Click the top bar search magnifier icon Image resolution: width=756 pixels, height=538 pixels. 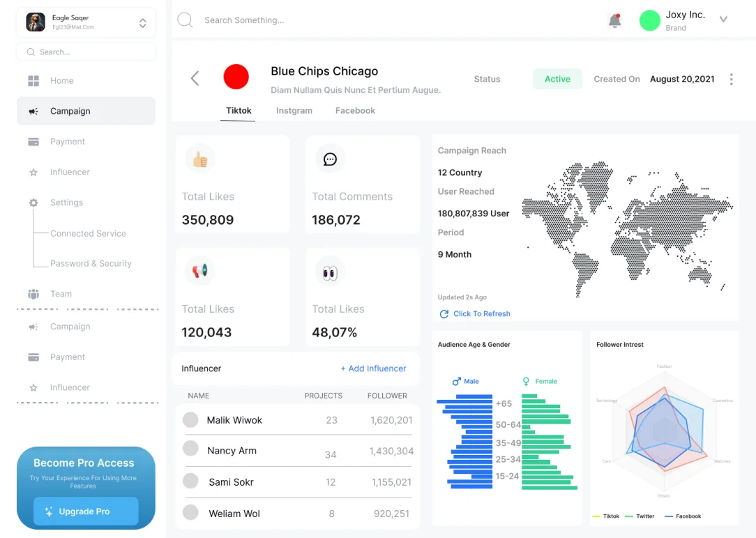click(185, 20)
